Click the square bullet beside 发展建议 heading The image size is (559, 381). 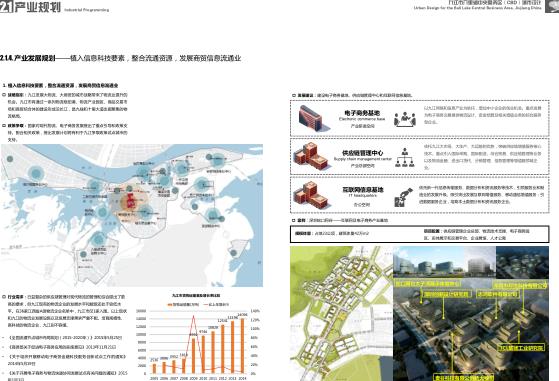[x=294, y=95]
